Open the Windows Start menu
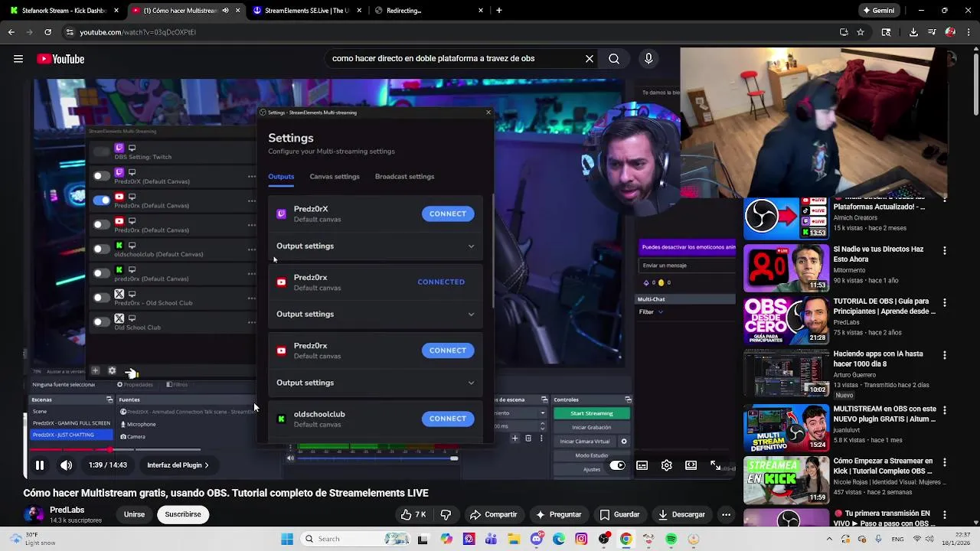The width and height of the screenshot is (980, 551). point(287,539)
